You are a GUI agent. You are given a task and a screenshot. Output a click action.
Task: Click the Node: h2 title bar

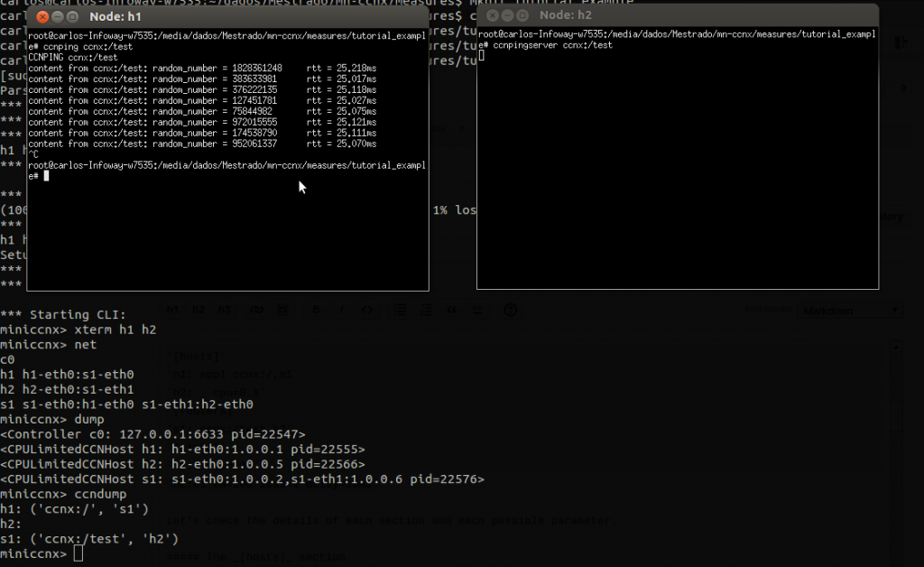(704, 16)
